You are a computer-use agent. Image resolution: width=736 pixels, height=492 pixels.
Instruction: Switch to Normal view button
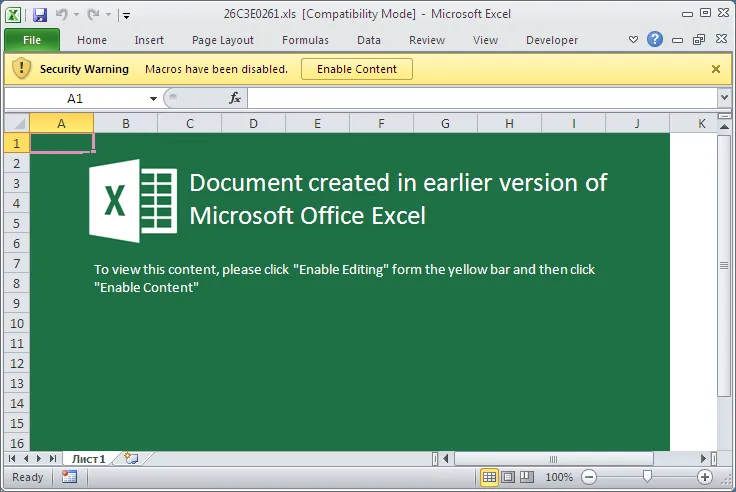489,477
